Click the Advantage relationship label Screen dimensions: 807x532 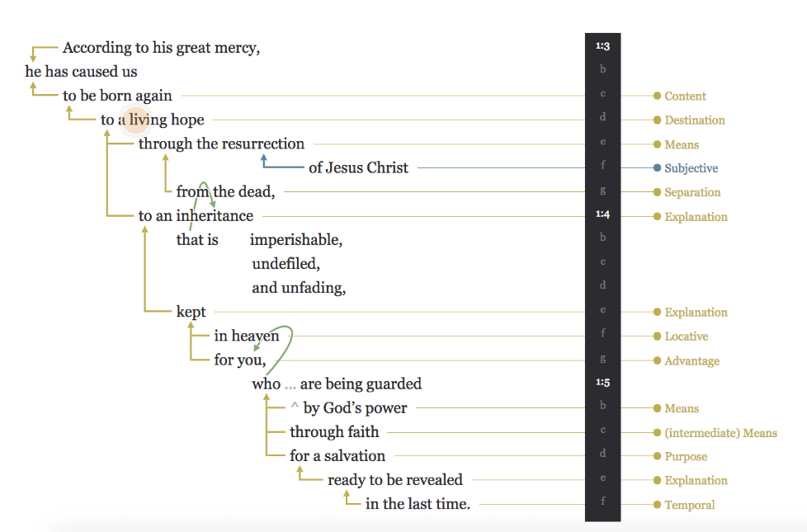[x=691, y=361]
